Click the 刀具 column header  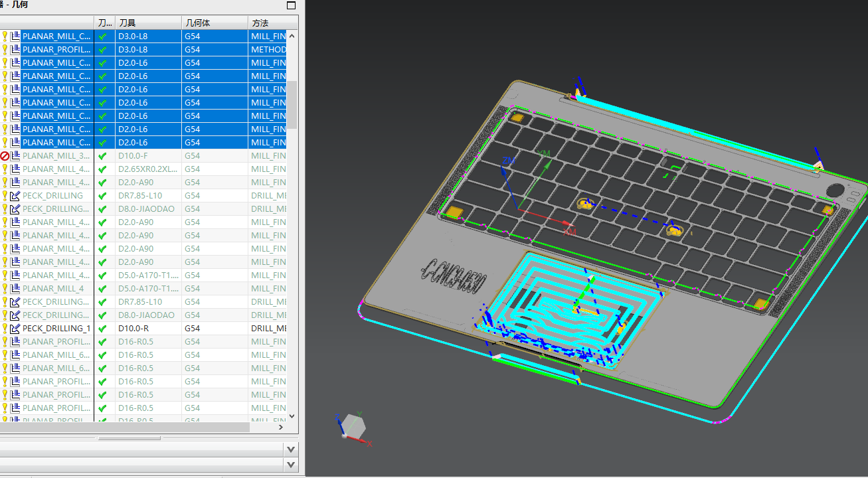click(x=149, y=23)
